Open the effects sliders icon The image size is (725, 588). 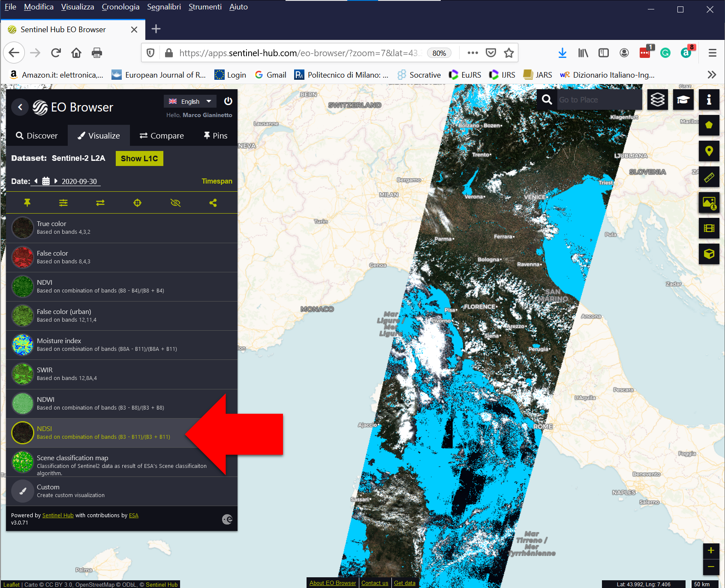click(x=63, y=203)
